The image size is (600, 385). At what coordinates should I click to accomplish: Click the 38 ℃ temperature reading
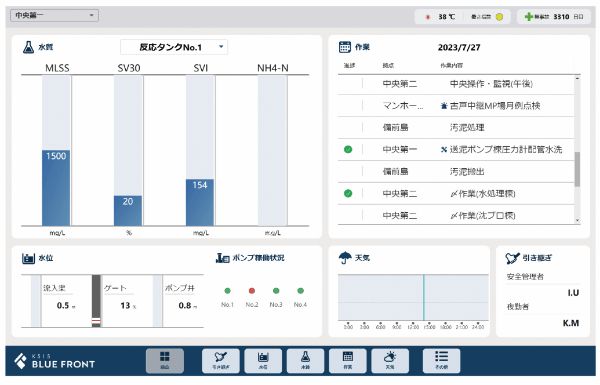tap(447, 17)
